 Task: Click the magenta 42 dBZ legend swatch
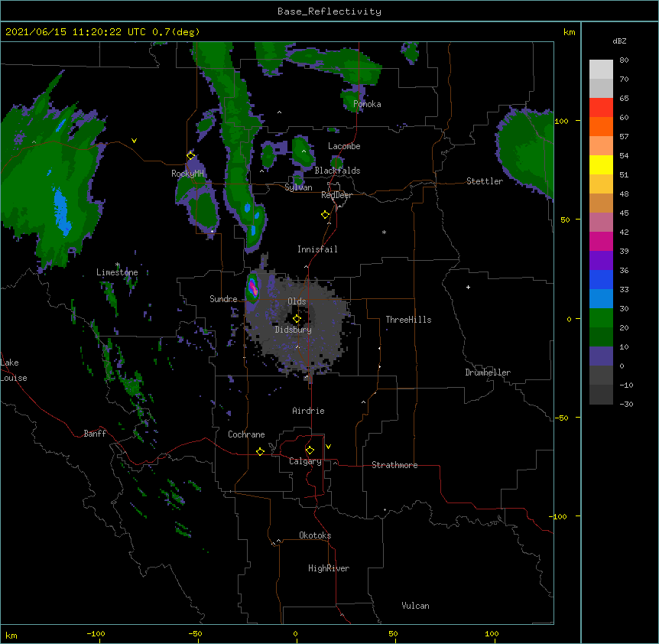pyautogui.click(x=601, y=241)
